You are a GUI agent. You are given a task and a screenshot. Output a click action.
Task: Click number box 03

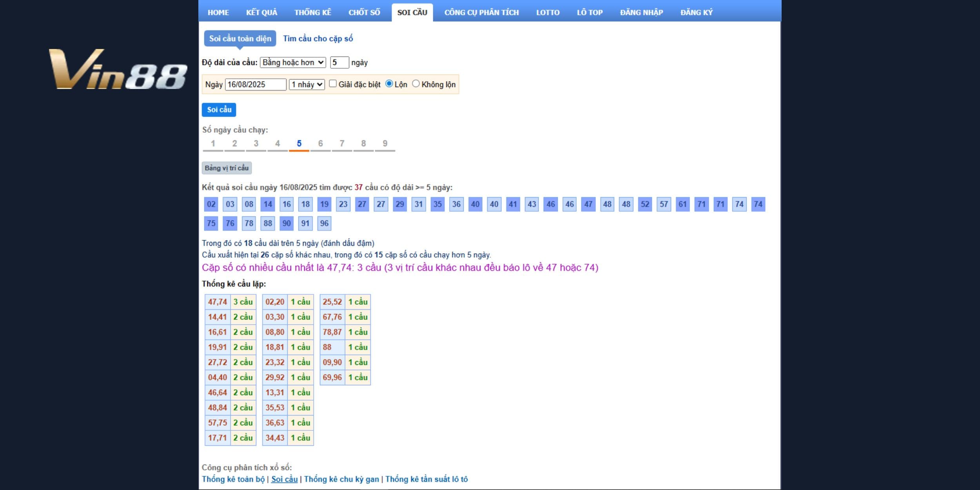pyautogui.click(x=230, y=204)
